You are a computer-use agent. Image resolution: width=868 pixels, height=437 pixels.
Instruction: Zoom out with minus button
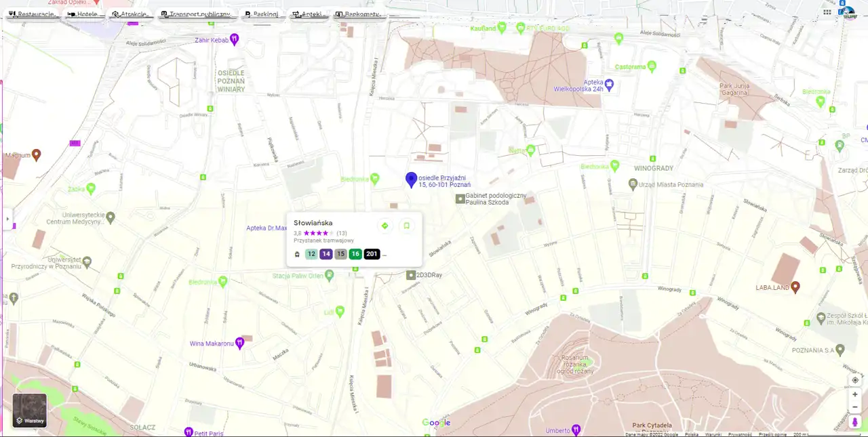click(x=854, y=407)
